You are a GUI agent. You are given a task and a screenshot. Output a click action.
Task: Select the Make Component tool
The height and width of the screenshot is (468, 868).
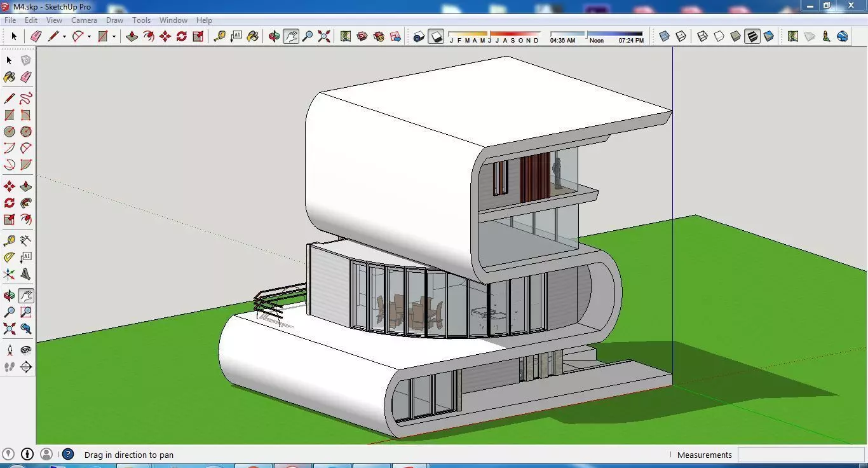point(25,60)
